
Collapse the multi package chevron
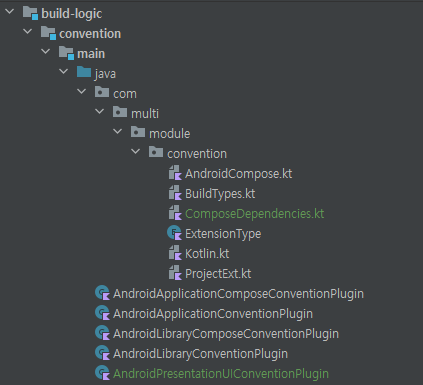(x=100, y=111)
